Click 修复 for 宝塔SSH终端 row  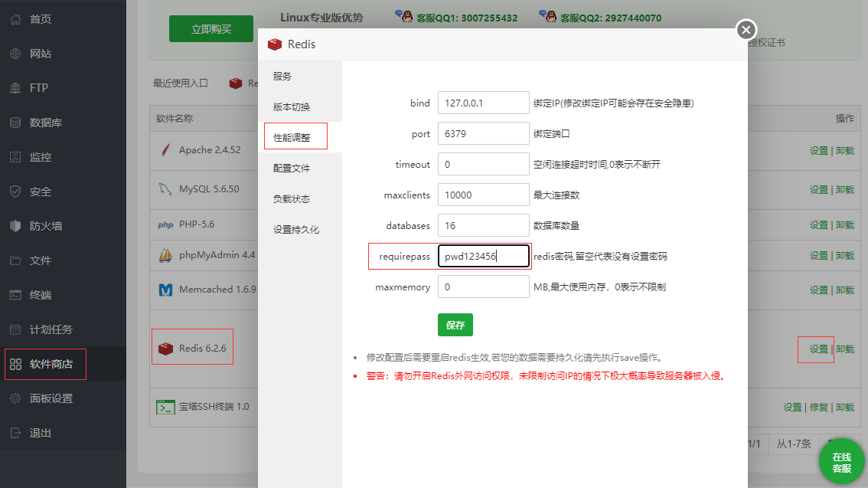819,408
